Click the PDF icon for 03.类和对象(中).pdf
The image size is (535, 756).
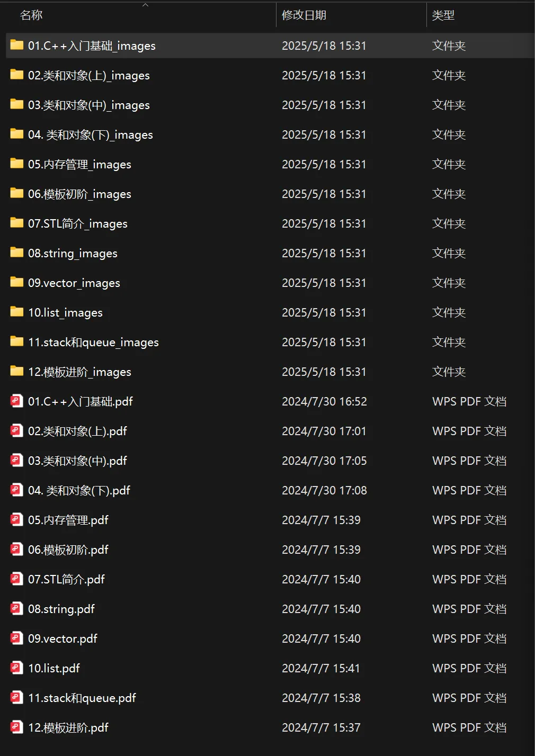[17, 460]
